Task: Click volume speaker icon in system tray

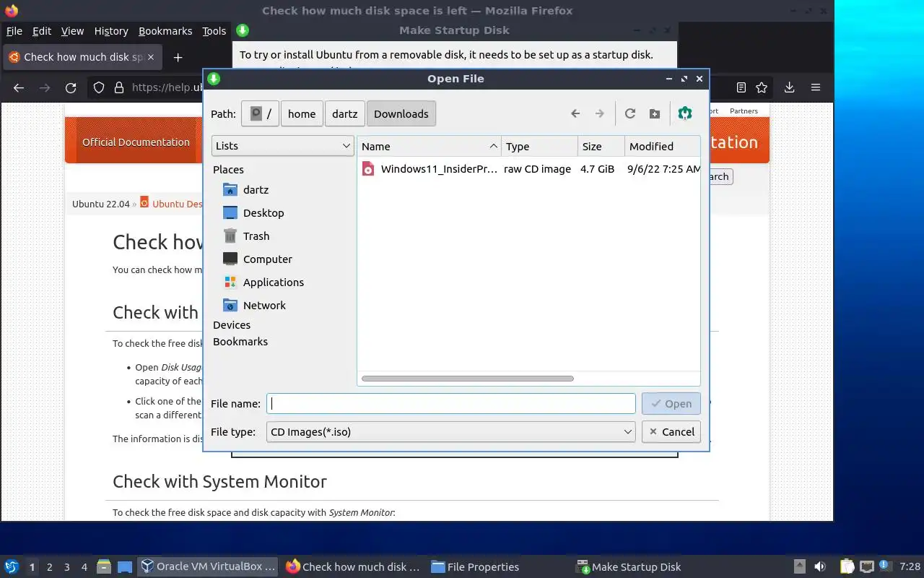Action: coord(819,566)
